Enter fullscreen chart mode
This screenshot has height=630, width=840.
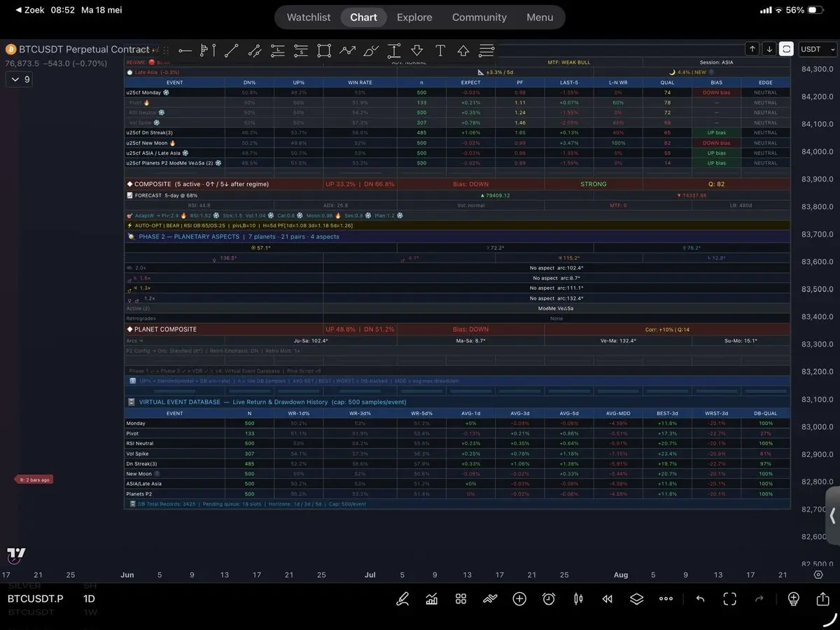(729, 599)
